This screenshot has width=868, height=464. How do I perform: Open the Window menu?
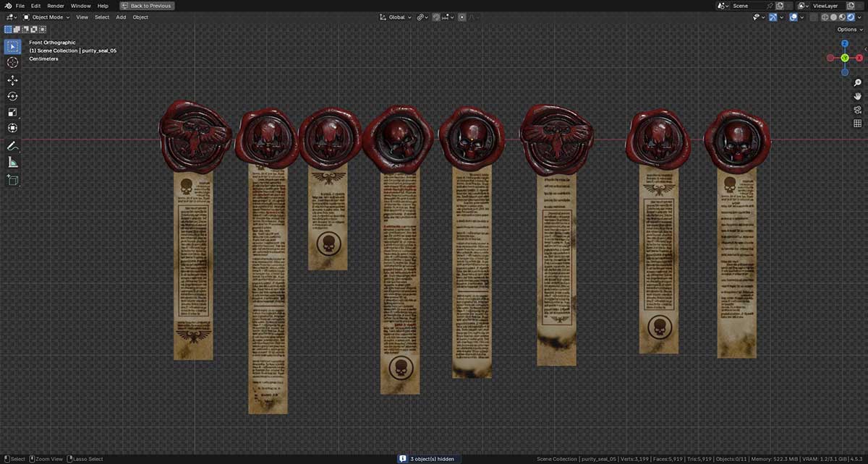click(81, 6)
